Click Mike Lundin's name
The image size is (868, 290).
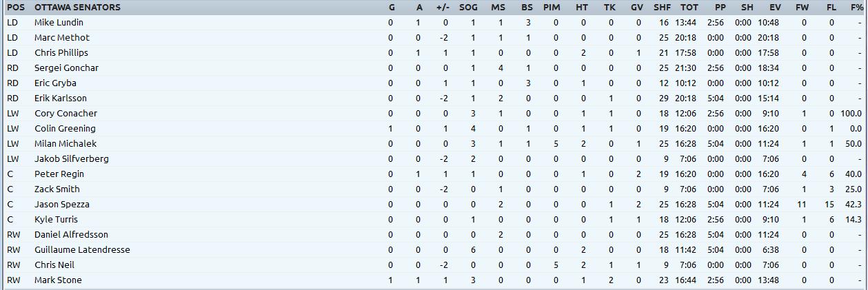pos(59,22)
